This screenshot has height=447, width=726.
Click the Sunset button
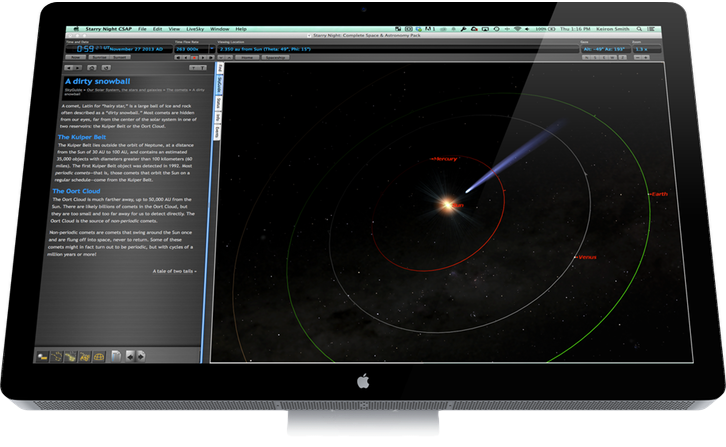click(120, 57)
